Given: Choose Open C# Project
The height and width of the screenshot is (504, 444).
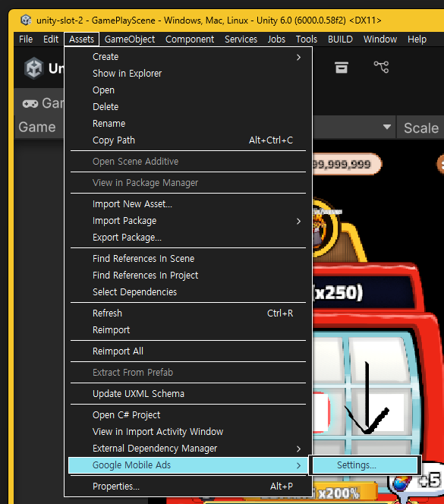Looking at the screenshot, I should [x=188, y=415].
